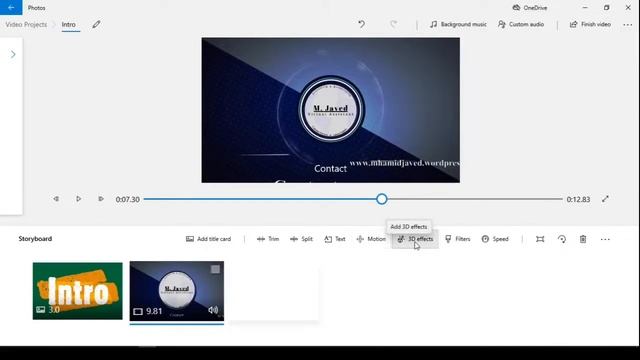The height and width of the screenshot is (360, 640).
Task: Split the selected clip
Action: click(301, 239)
